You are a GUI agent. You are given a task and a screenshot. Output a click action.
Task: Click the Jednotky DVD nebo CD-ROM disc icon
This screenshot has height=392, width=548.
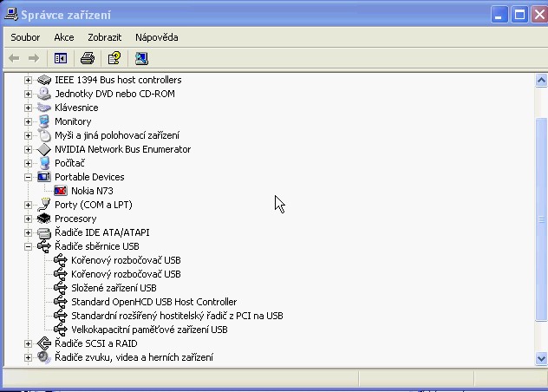click(x=44, y=94)
